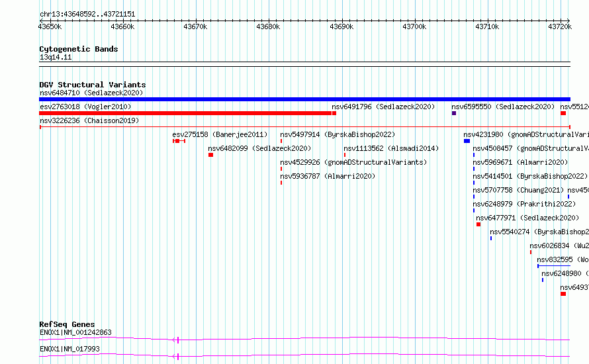Open variant nsv6484710 (Sedlazeck2020) label
The height and width of the screenshot is (364, 589).
tap(91, 93)
